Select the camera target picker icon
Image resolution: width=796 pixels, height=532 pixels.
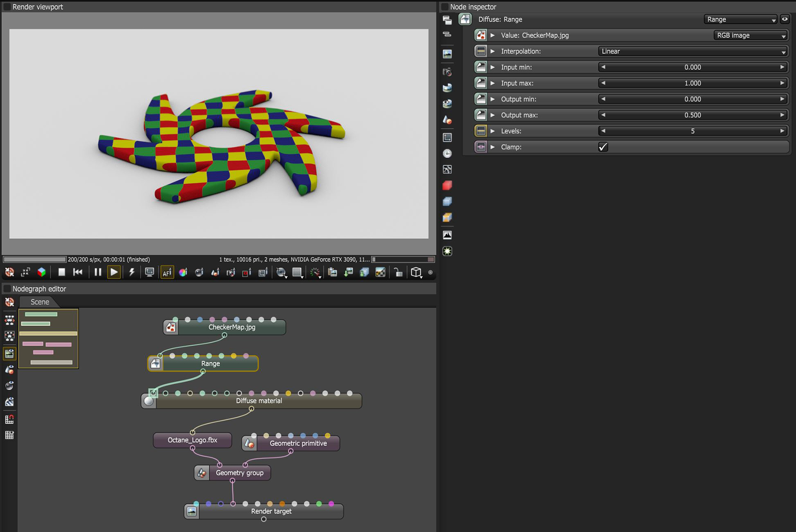pyautogui.click(x=231, y=272)
